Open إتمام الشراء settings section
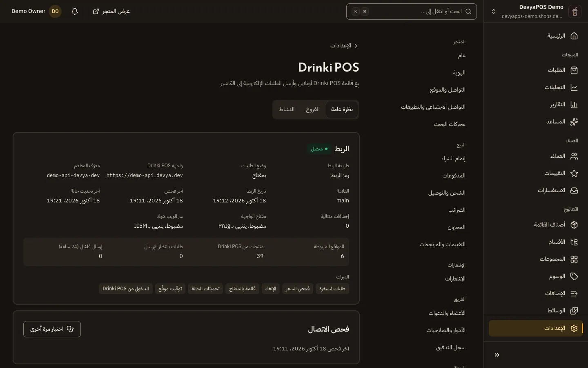Viewport: 588px width, 368px height. click(x=453, y=159)
